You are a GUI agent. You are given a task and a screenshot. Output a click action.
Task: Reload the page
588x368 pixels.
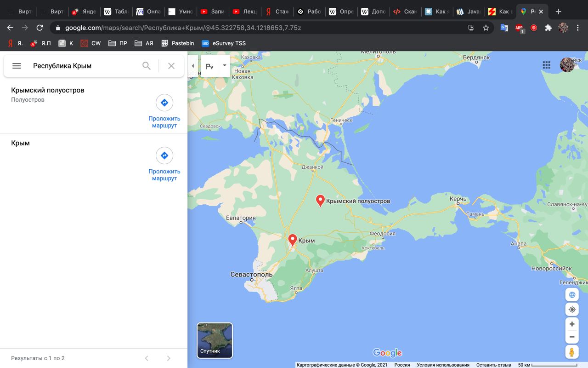point(40,28)
